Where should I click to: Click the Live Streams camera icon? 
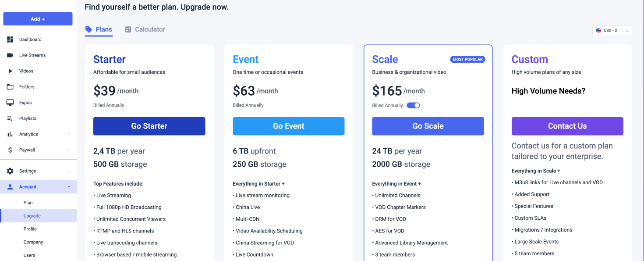[x=10, y=55]
